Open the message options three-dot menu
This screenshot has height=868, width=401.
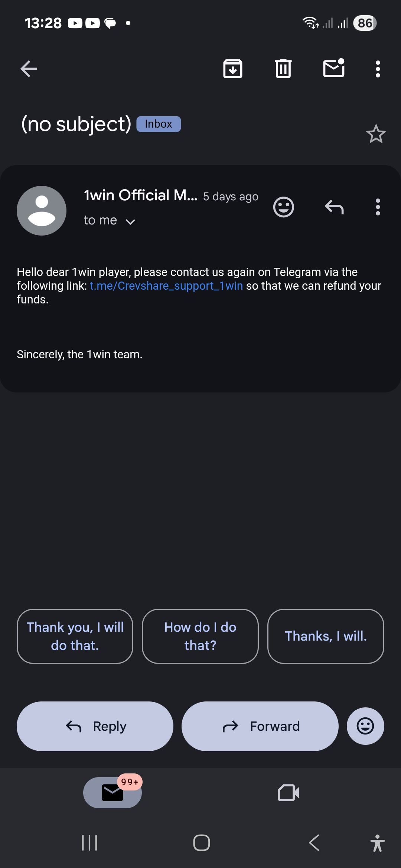click(x=378, y=207)
